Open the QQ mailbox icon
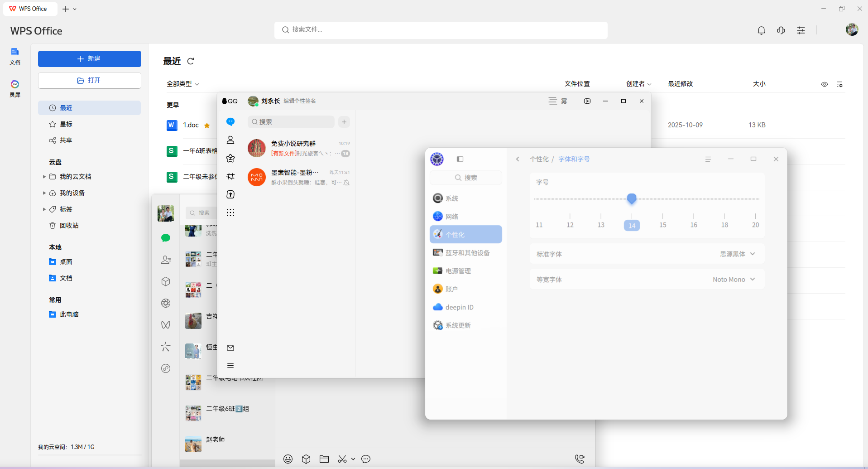The width and height of the screenshot is (868, 469). point(230,348)
